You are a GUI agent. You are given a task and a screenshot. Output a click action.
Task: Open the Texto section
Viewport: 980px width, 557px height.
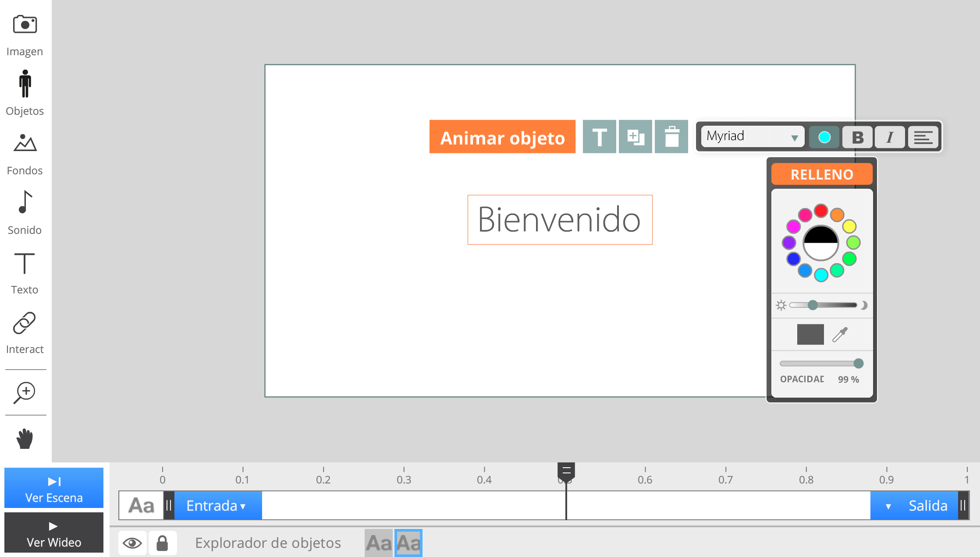pyautogui.click(x=25, y=264)
